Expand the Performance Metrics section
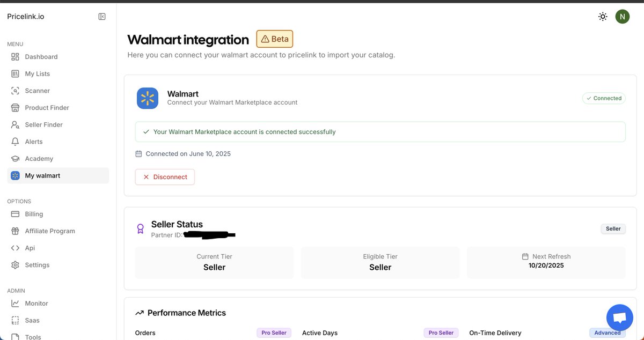 tap(186, 312)
